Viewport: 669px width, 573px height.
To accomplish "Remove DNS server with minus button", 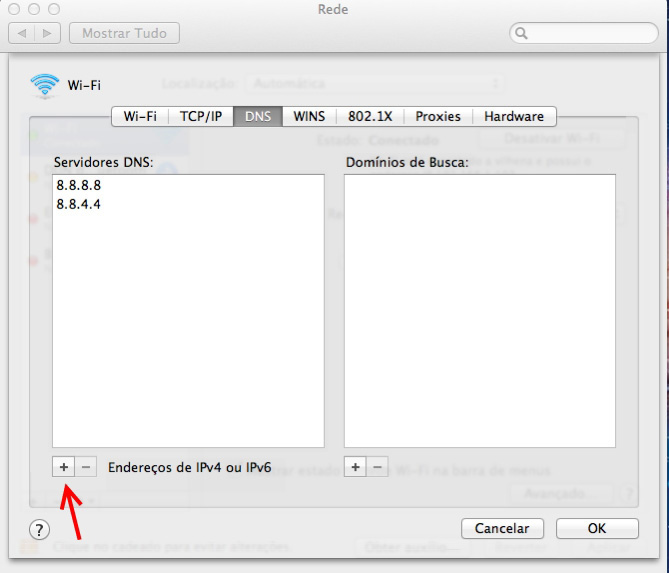I will click(86, 467).
